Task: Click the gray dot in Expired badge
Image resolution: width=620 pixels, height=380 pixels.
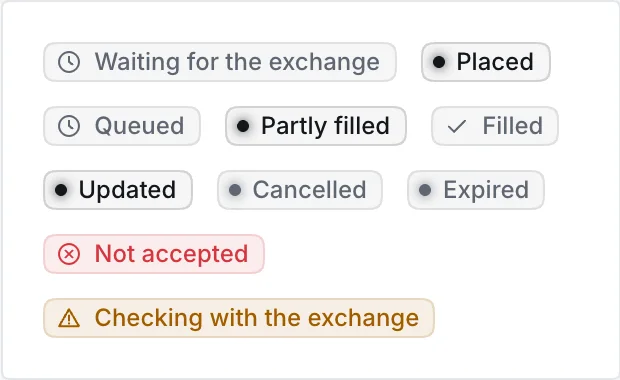Action: pos(425,190)
